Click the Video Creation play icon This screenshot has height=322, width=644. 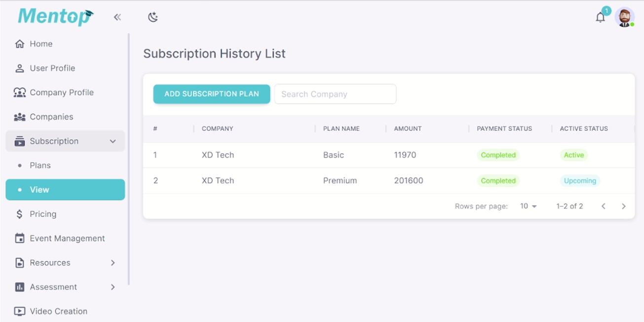(x=20, y=311)
